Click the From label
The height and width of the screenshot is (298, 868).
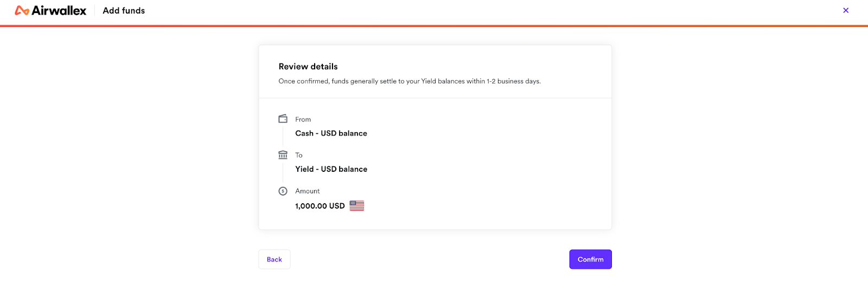point(303,119)
